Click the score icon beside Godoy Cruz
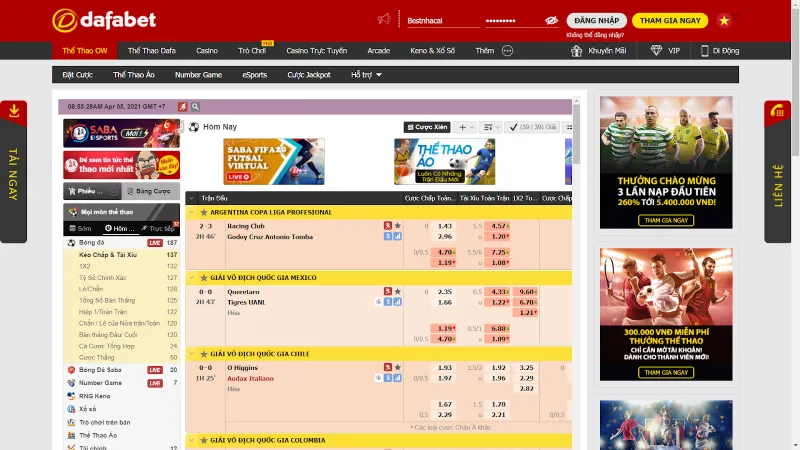The height and width of the screenshot is (450, 800). coord(388,236)
